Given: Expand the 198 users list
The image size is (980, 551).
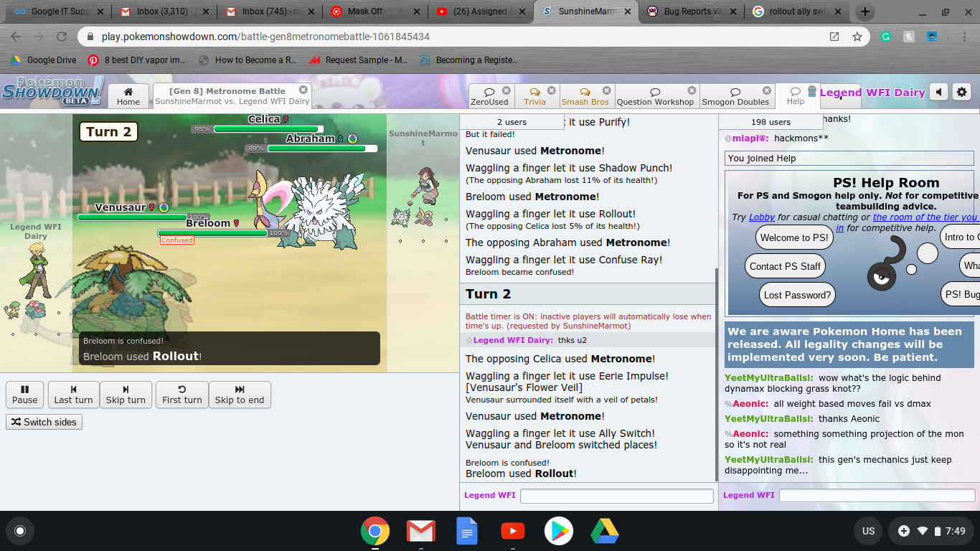Looking at the screenshot, I should tap(771, 122).
